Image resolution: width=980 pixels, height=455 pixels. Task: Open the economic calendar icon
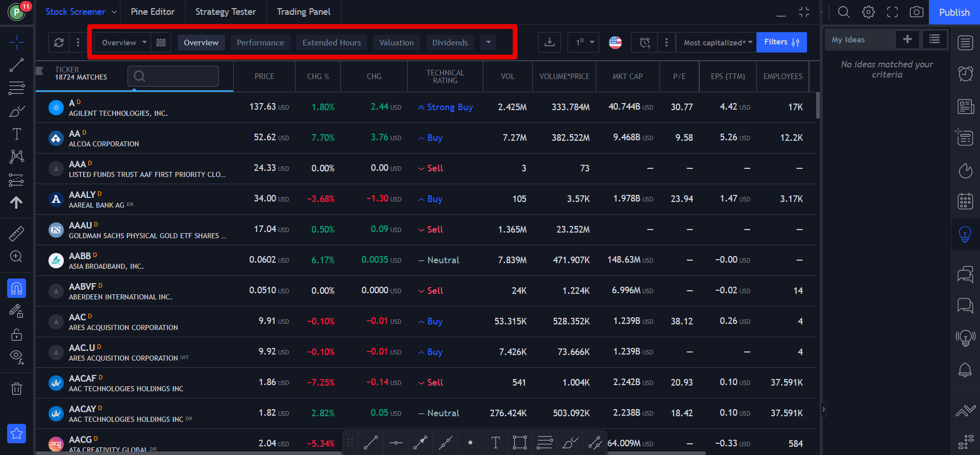tap(965, 201)
